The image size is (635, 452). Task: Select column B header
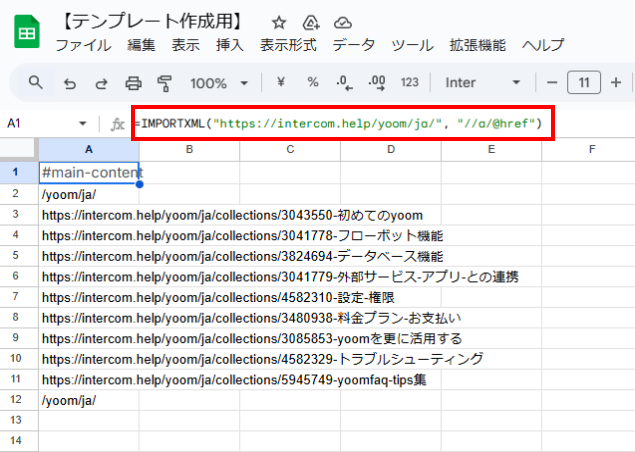[189, 149]
